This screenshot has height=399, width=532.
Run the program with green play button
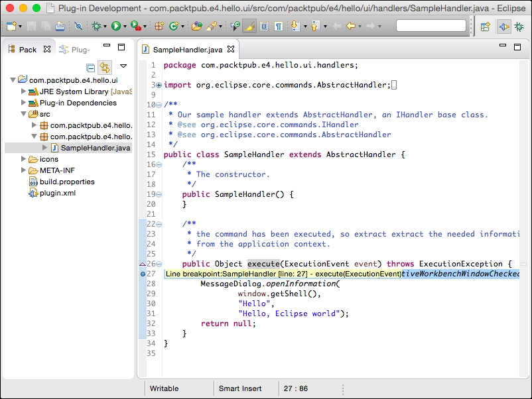click(x=116, y=27)
